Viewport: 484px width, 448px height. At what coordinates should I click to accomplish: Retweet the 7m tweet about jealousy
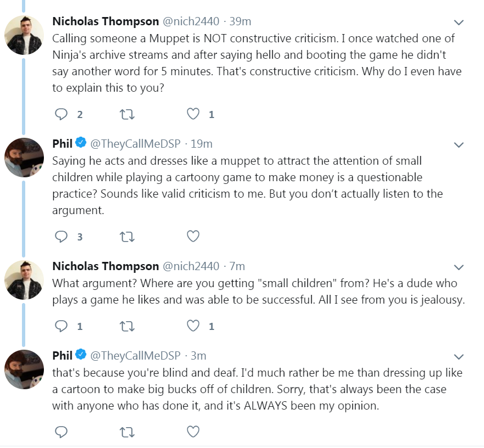(127, 326)
